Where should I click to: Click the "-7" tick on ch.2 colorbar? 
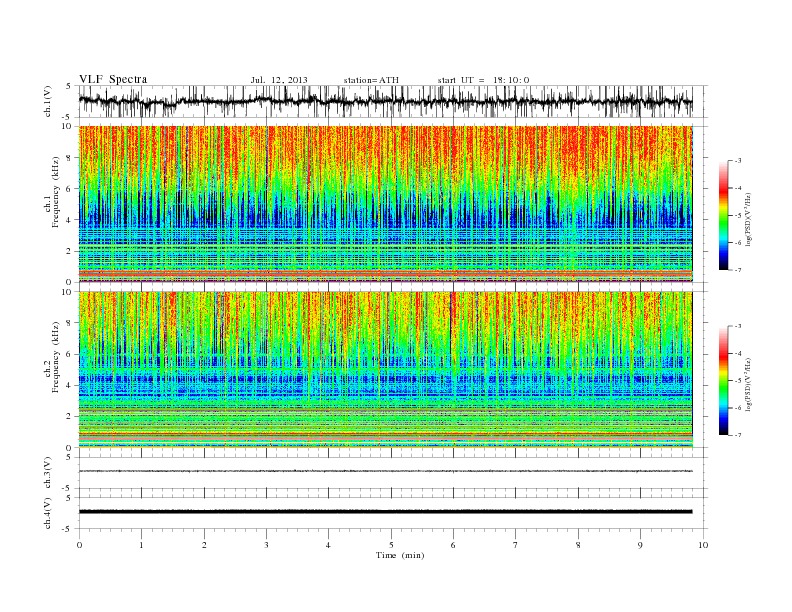tap(738, 435)
